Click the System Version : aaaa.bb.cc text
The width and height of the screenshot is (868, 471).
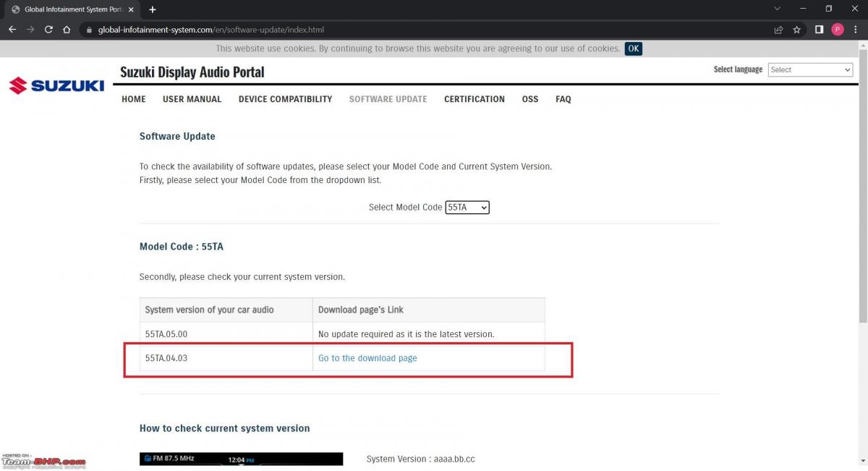pos(421,459)
